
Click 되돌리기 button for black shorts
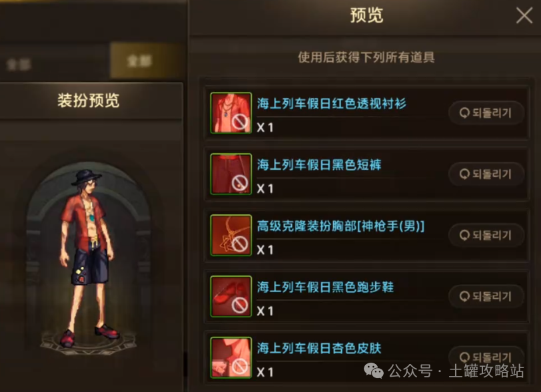486,174
